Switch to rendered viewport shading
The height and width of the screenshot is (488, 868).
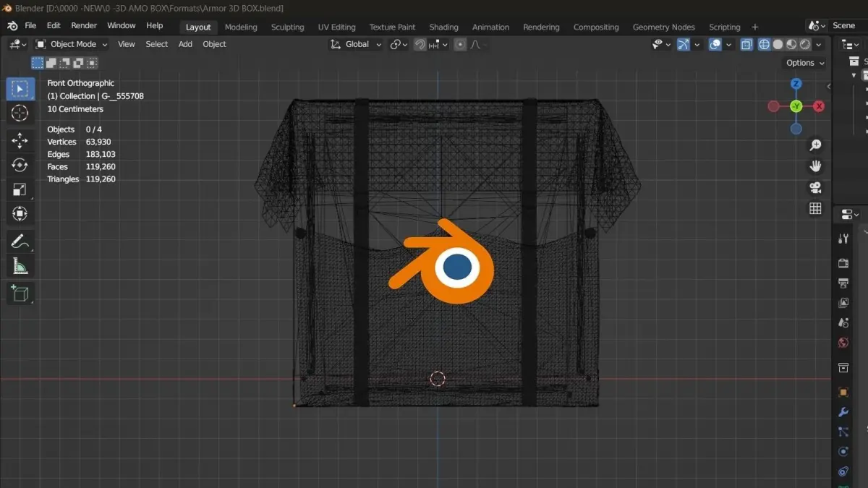coord(805,44)
